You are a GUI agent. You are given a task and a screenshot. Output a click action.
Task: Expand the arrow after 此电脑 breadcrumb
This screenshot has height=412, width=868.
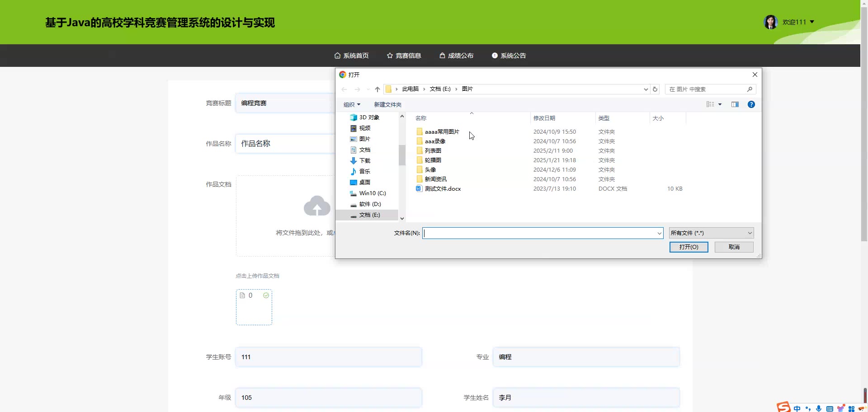point(424,89)
